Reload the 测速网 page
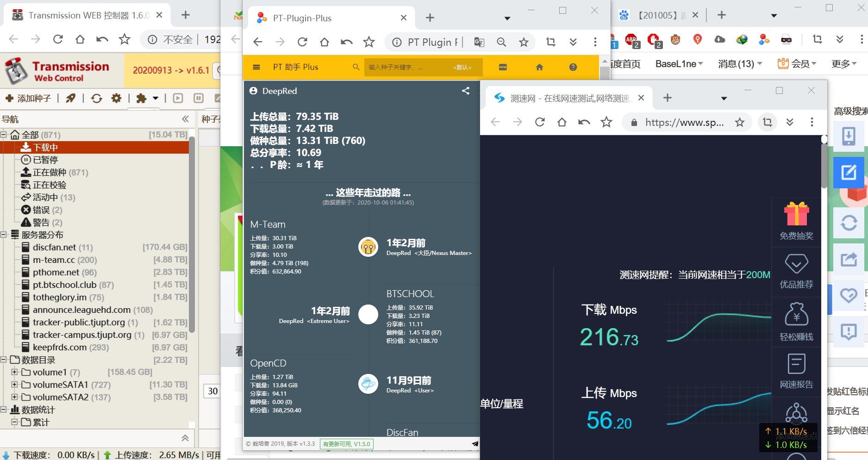Image resolution: width=868 pixels, height=460 pixels. (x=540, y=122)
